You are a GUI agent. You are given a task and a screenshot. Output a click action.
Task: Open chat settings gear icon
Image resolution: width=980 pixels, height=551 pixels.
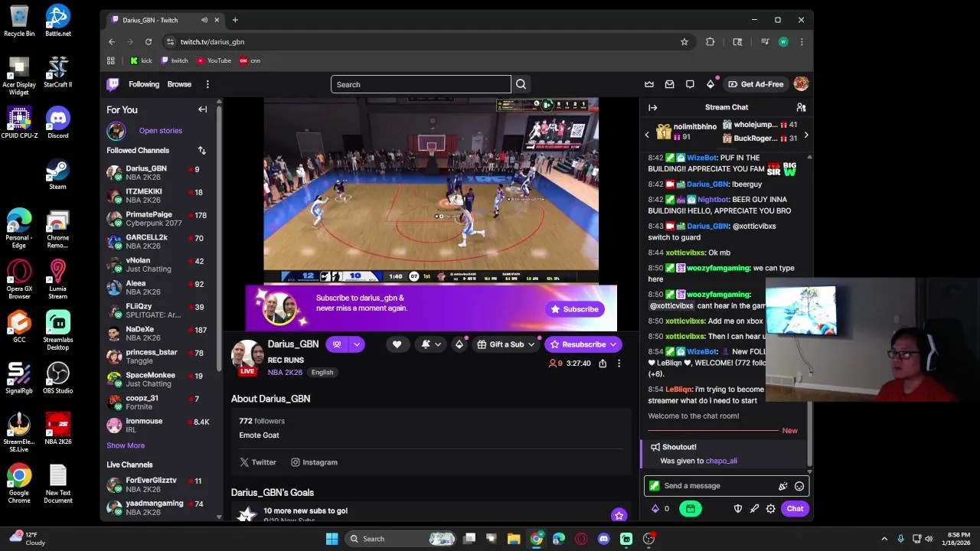coord(770,509)
